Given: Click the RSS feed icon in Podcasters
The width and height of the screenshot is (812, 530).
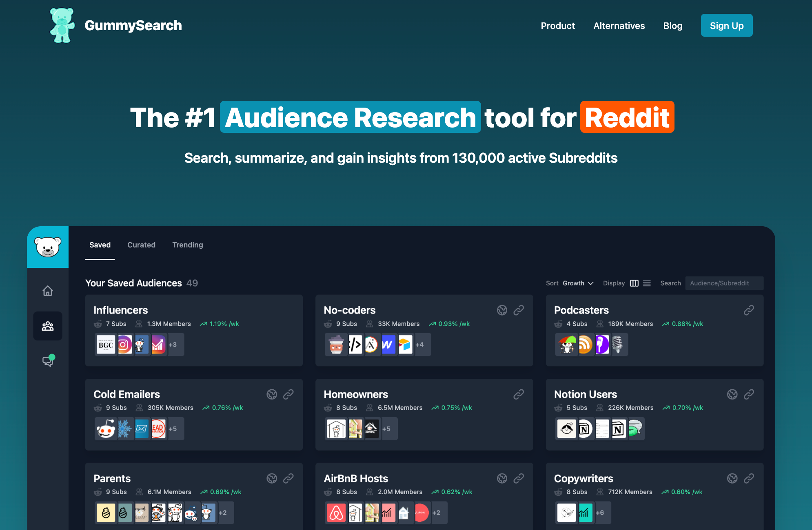Looking at the screenshot, I should click(585, 345).
